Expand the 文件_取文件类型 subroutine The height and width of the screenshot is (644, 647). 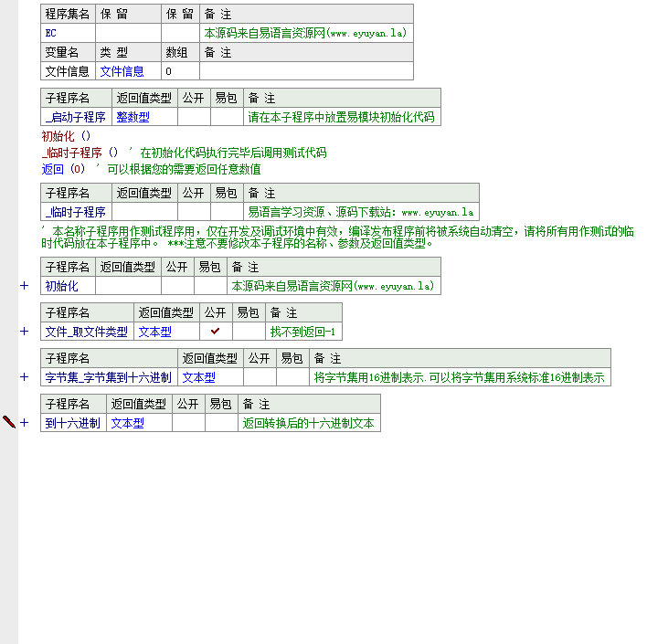(x=25, y=332)
